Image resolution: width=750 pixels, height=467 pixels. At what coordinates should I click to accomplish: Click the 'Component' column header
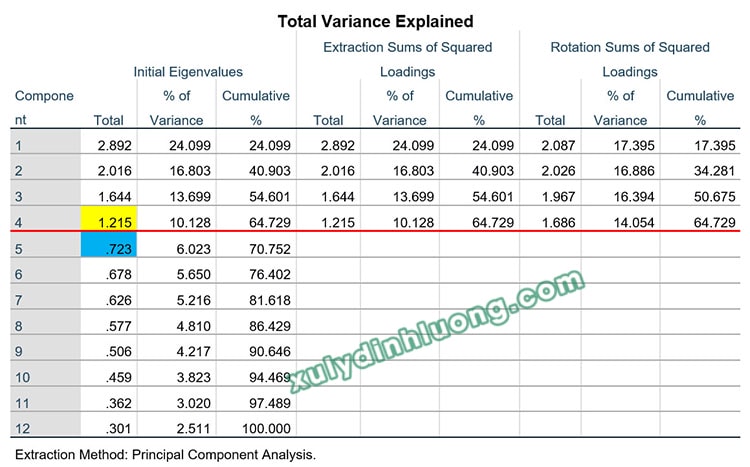point(44,108)
